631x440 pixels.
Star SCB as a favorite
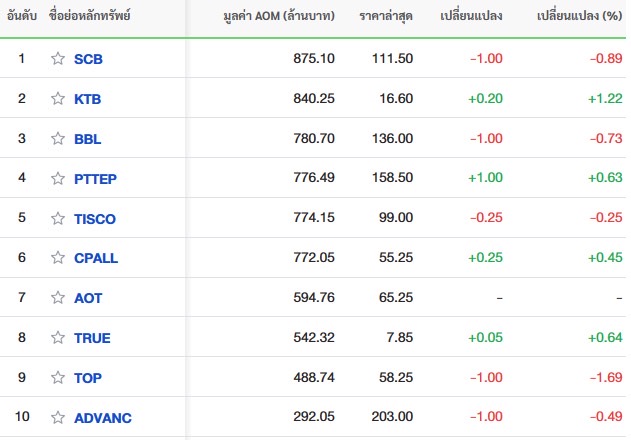(x=58, y=59)
